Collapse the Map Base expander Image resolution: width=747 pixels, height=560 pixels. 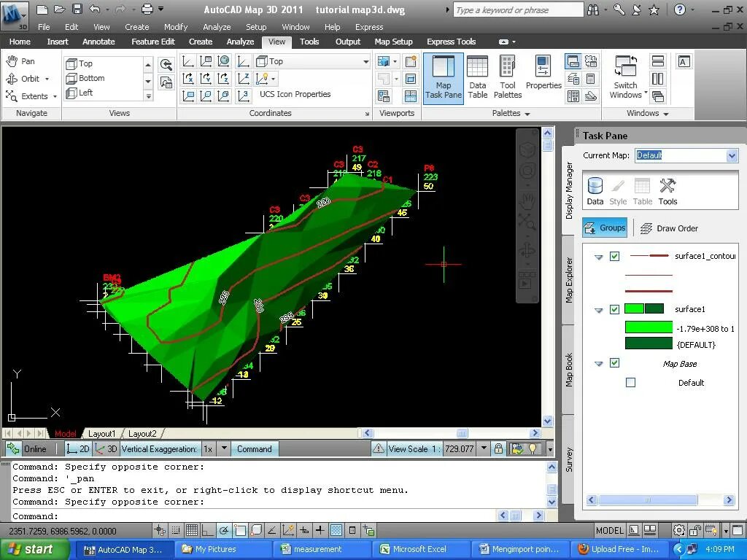[599, 363]
